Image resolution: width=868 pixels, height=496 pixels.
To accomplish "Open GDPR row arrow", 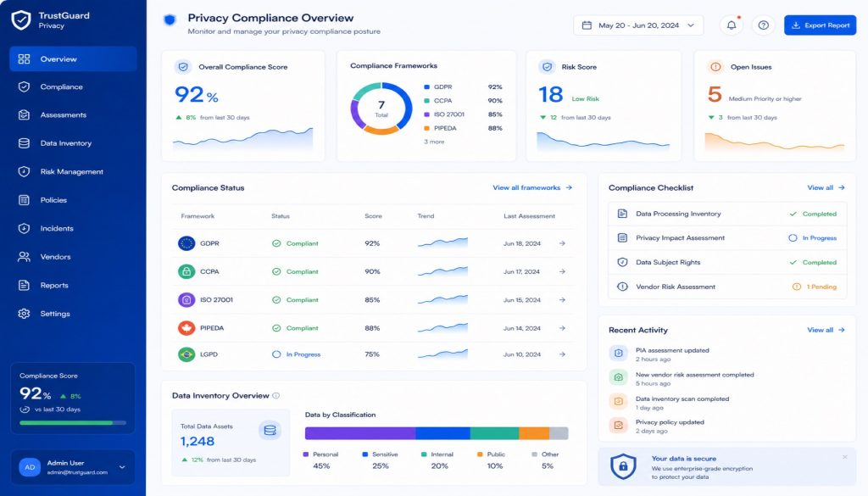I will click(562, 243).
